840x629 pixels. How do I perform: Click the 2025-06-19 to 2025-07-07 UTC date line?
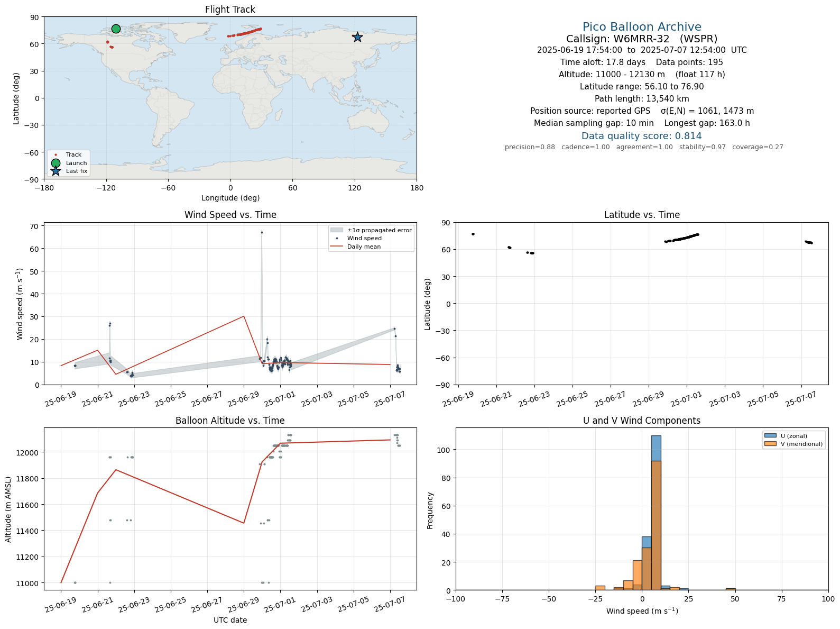tap(642, 50)
